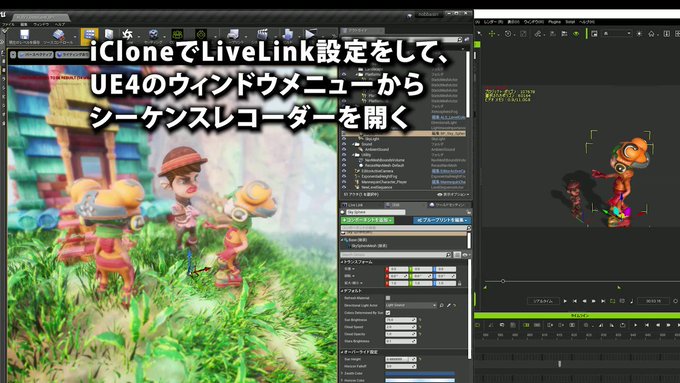Click the Sun Brightness value field
This screenshot has width=680, height=383.
pyautogui.click(x=401, y=320)
